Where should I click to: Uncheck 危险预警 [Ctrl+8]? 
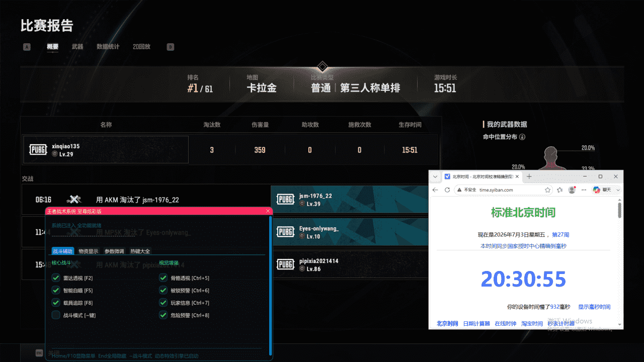point(163,316)
